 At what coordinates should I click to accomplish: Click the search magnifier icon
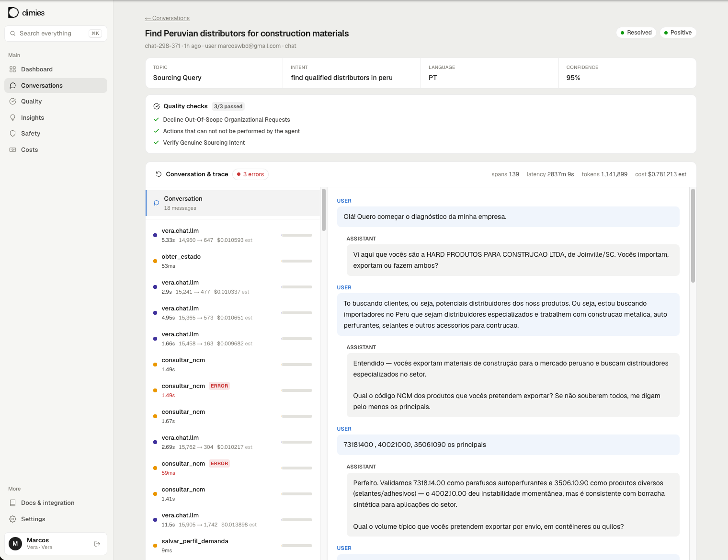13,34
